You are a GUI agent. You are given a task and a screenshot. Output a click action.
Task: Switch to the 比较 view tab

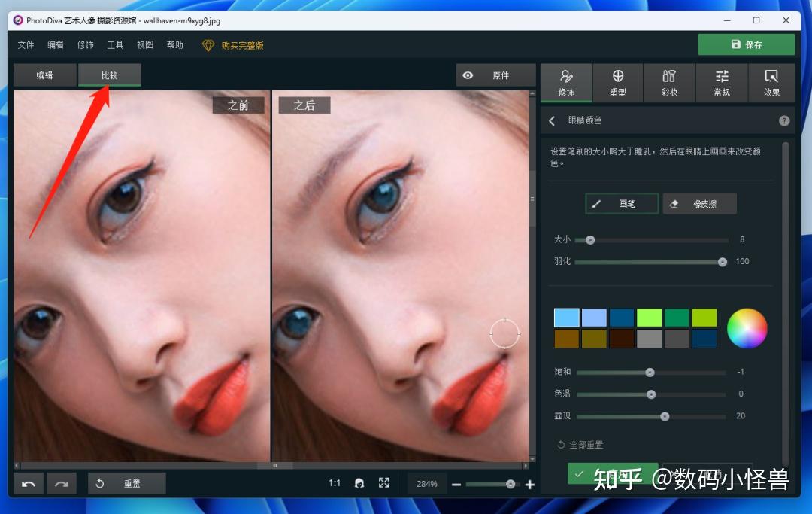pyautogui.click(x=109, y=75)
